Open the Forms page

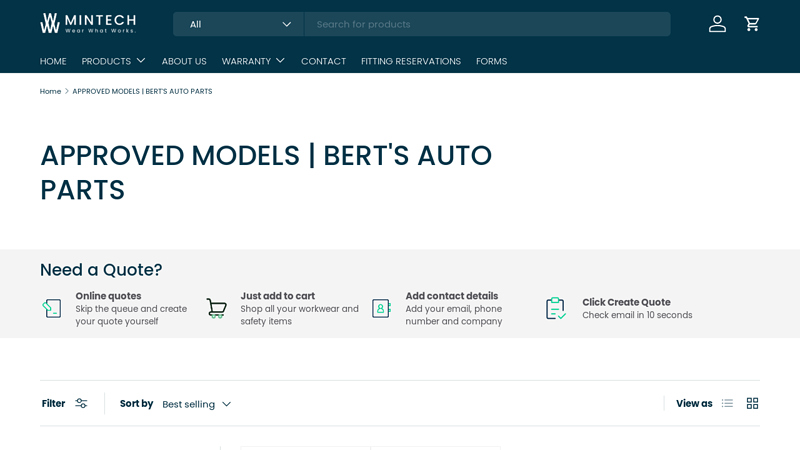(491, 61)
